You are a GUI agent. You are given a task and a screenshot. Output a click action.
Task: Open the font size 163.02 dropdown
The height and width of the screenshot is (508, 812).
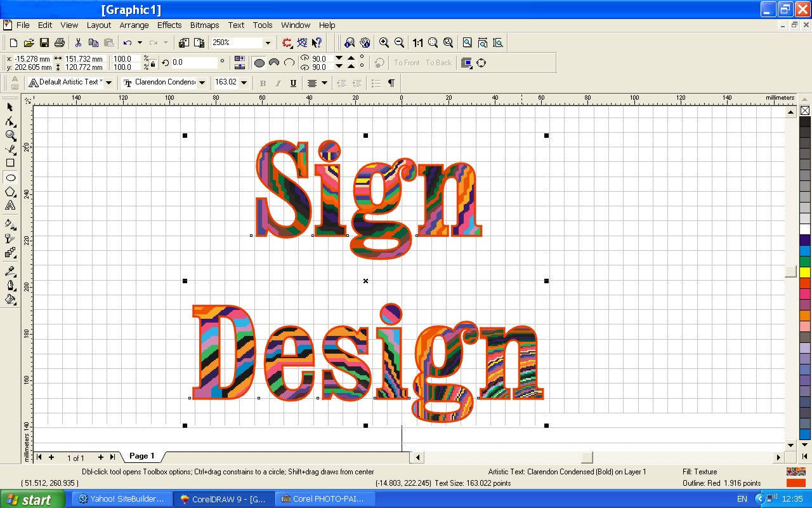[243, 83]
